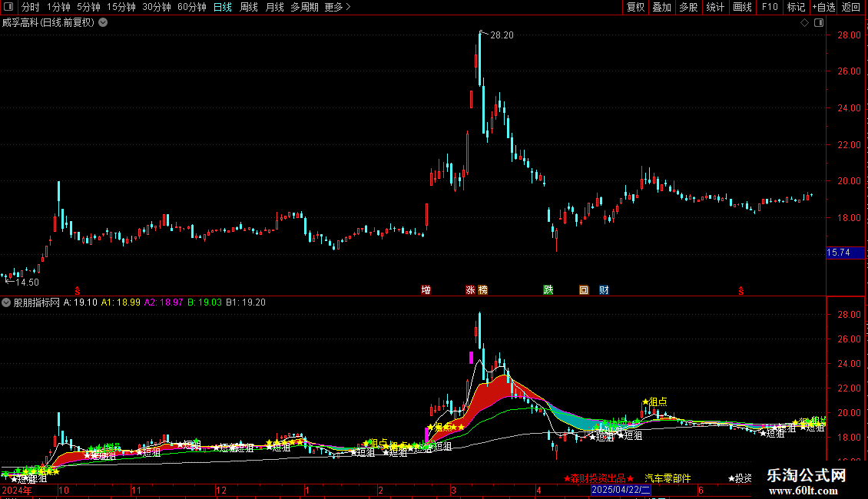The image size is (868, 499).
Task: Click the 标记 mark button
Action: pyautogui.click(x=796, y=7)
